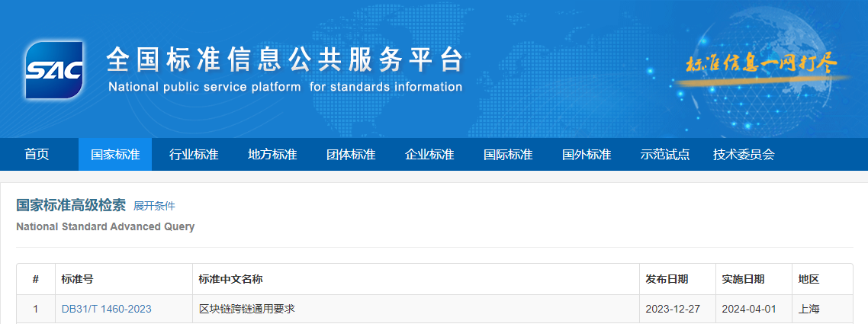This screenshot has width=868, height=324.
Task: Click the SAC logo icon
Action: click(x=54, y=70)
